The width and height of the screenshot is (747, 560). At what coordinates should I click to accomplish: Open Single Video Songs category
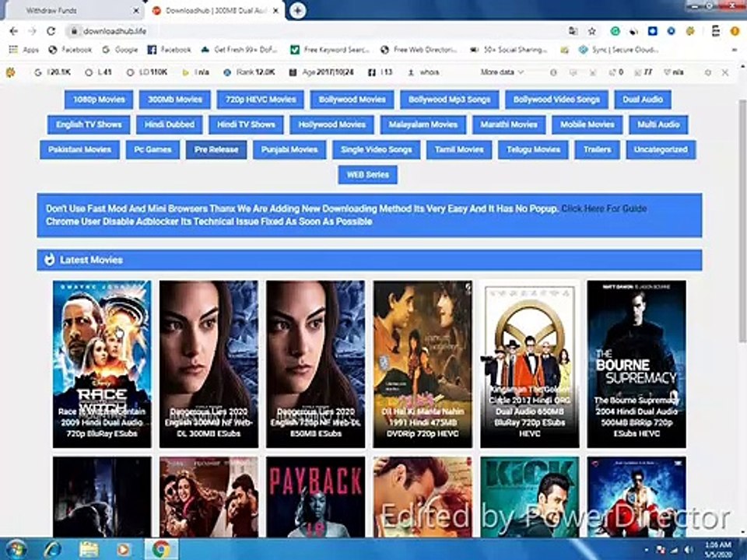click(377, 149)
